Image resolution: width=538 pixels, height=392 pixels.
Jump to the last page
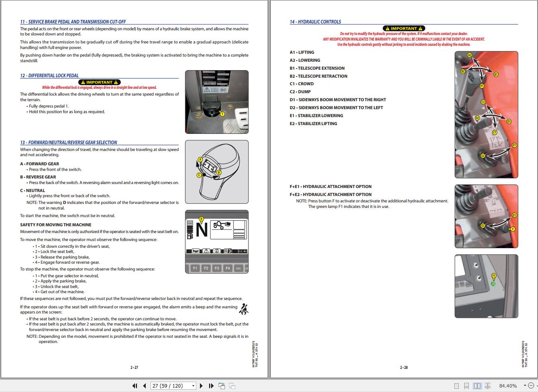tap(211, 386)
